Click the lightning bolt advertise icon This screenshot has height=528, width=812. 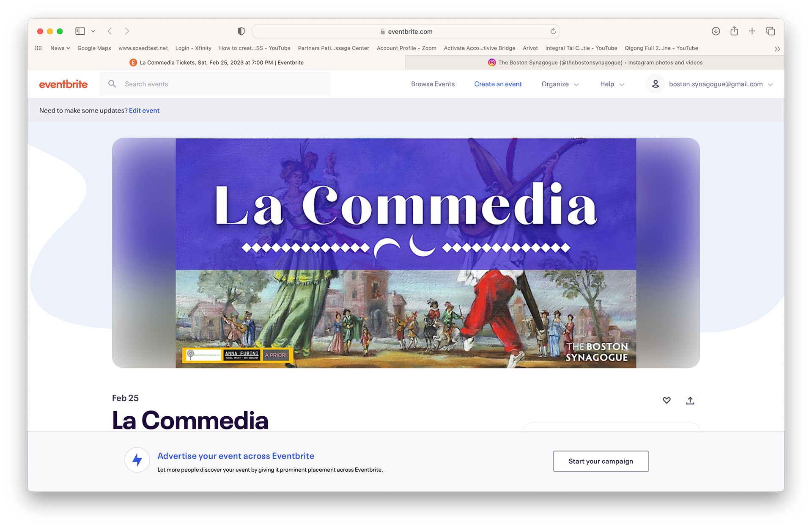click(137, 460)
